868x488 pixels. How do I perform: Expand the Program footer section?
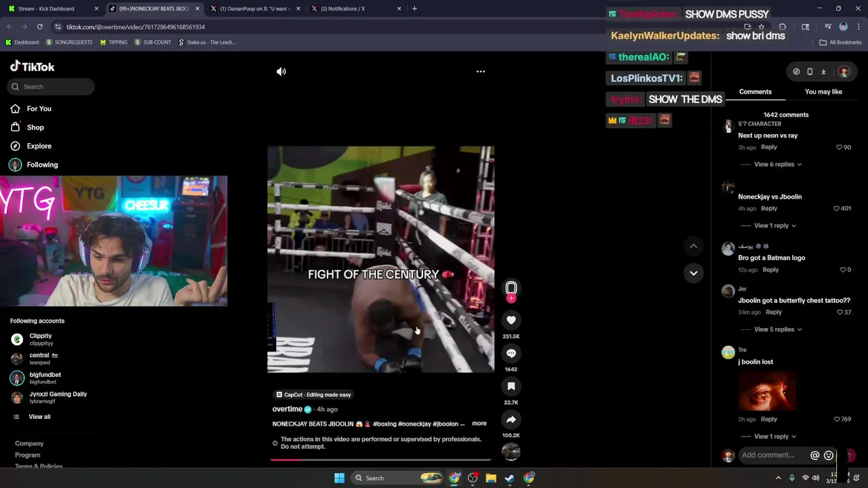[28, 455]
